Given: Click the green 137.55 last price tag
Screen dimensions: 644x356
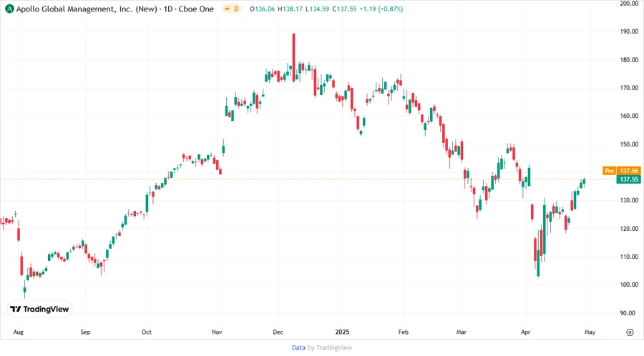Looking at the screenshot, I should tap(629, 179).
